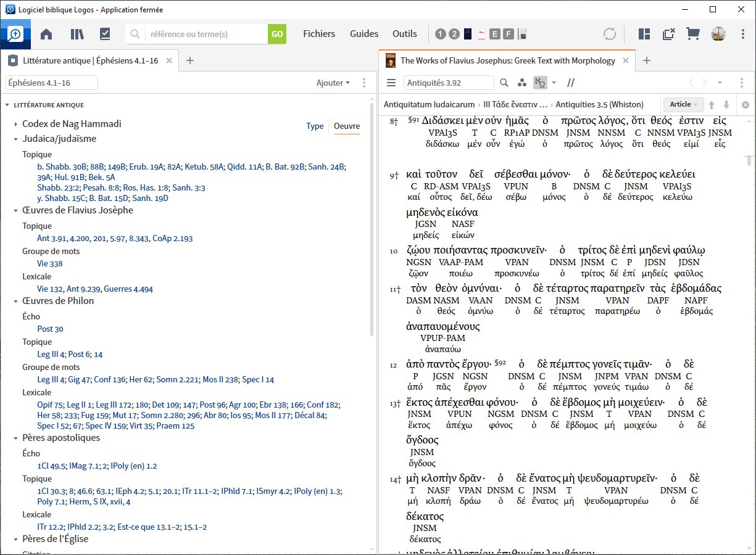
Task: Close the Littérature antique tab
Action: click(x=169, y=60)
